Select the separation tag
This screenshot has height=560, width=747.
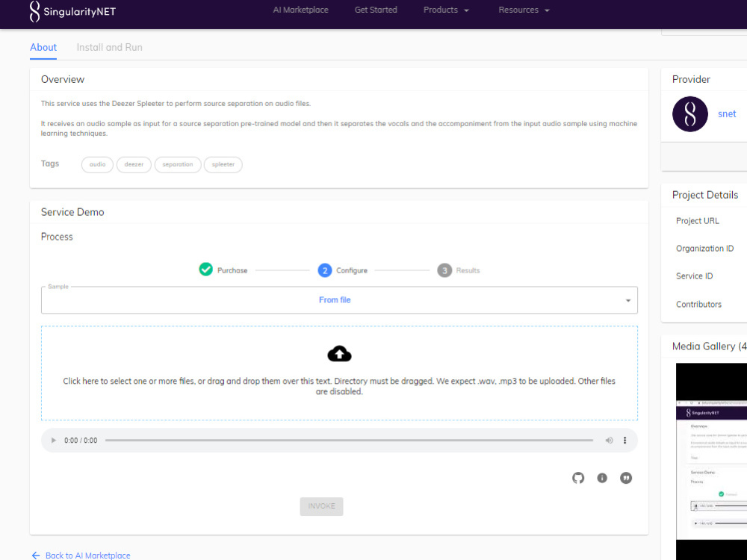pos(178,165)
